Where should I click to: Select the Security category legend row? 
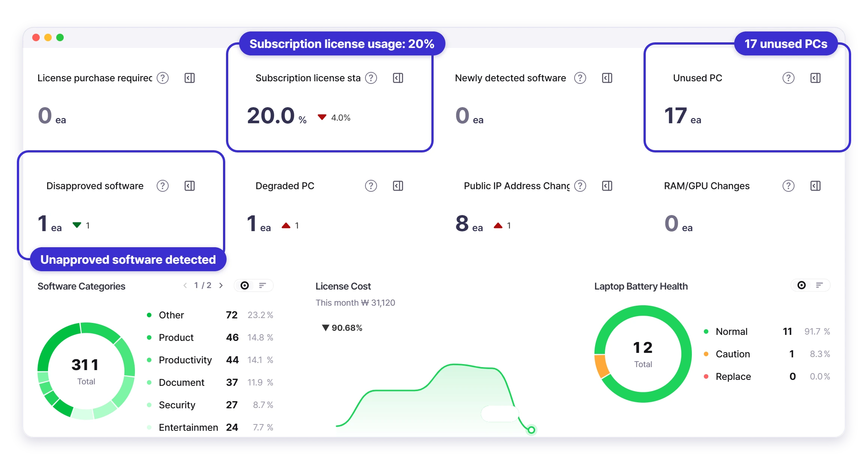click(210, 405)
